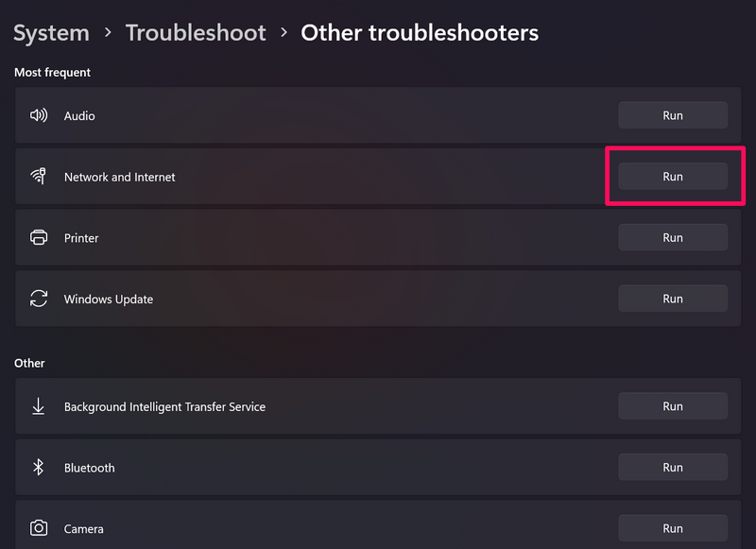
Task: Select the Camera troubleshooter row
Action: pyautogui.click(x=331, y=528)
